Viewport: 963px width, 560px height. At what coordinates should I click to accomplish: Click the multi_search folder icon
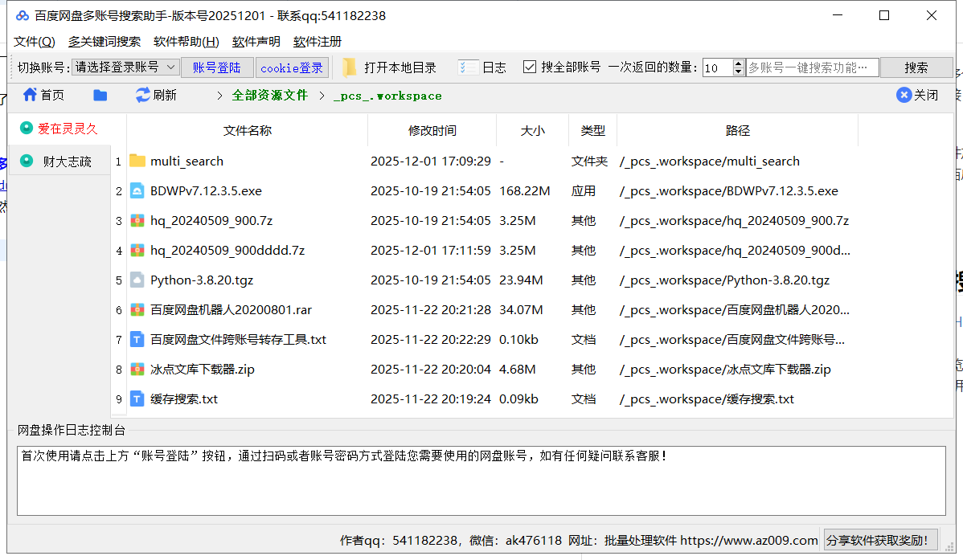click(137, 161)
